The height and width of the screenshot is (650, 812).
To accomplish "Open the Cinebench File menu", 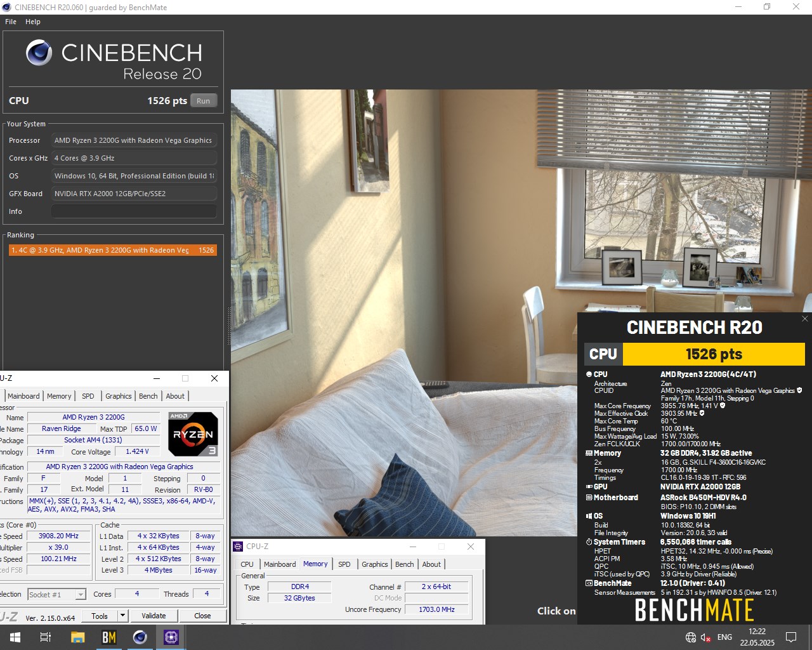I will [11, 22].
